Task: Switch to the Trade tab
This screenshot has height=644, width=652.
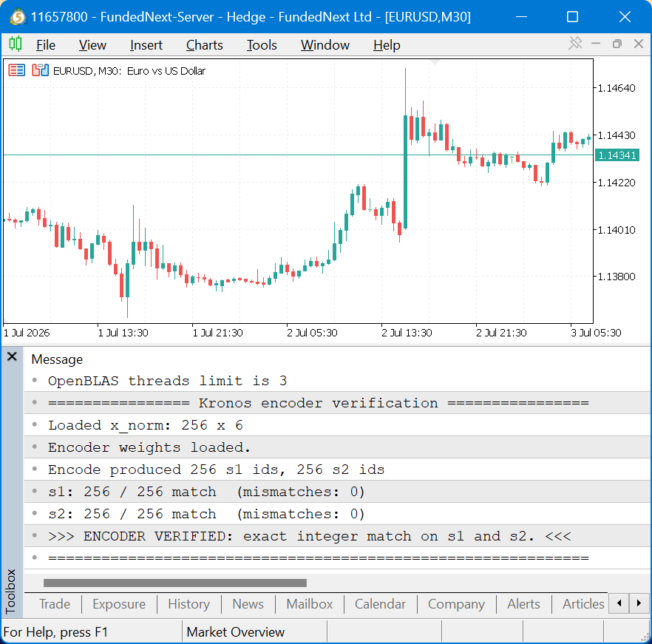Action: click(x=55, y=604)
